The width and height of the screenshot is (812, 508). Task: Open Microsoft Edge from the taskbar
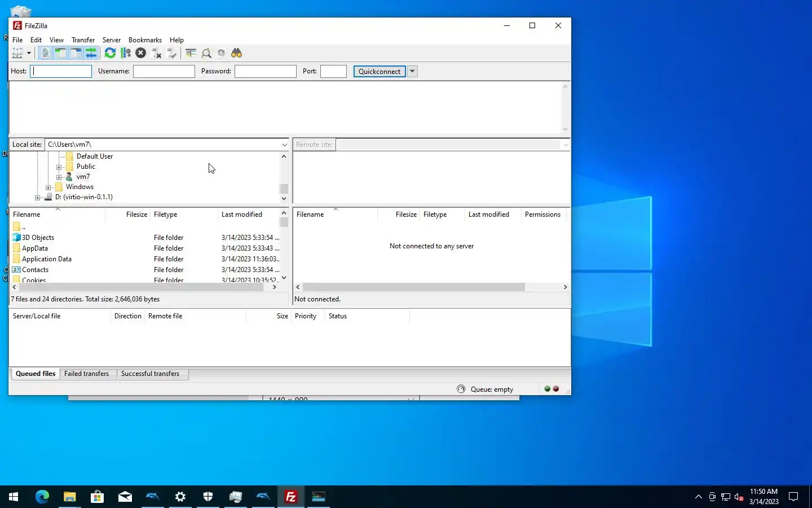click(42, 497)
